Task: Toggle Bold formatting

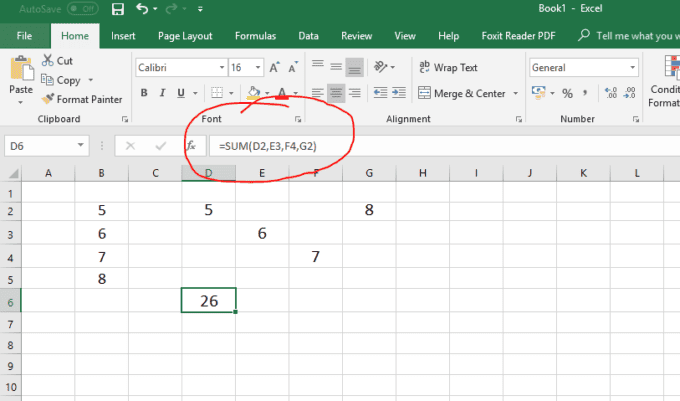Action: click(144, 93)
